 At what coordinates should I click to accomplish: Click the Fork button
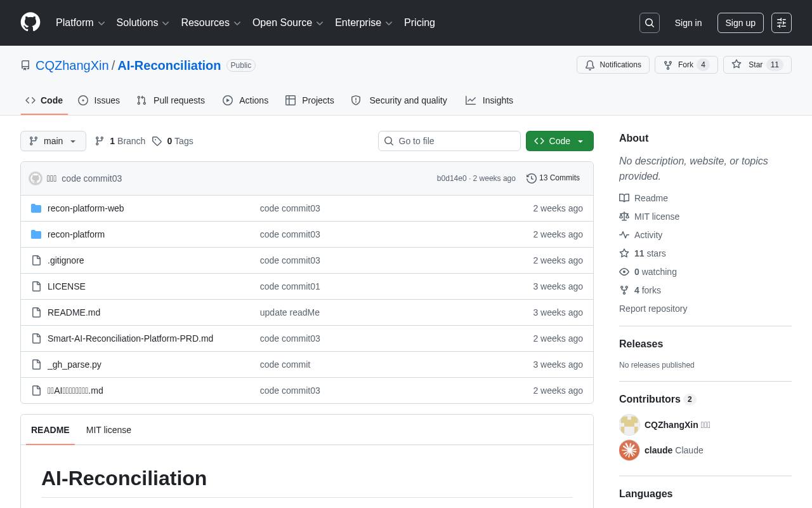click(686, 65)
